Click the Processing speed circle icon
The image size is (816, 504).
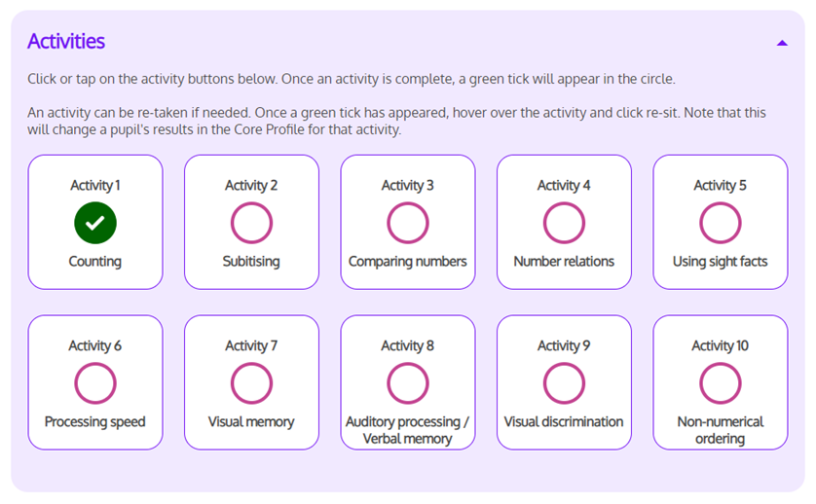[95, 383]
